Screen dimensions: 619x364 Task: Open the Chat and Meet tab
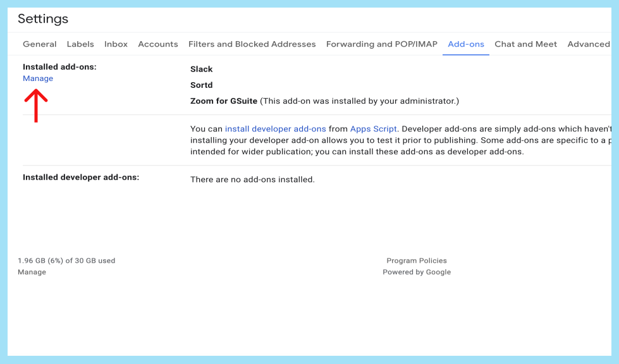click(525, 44)
